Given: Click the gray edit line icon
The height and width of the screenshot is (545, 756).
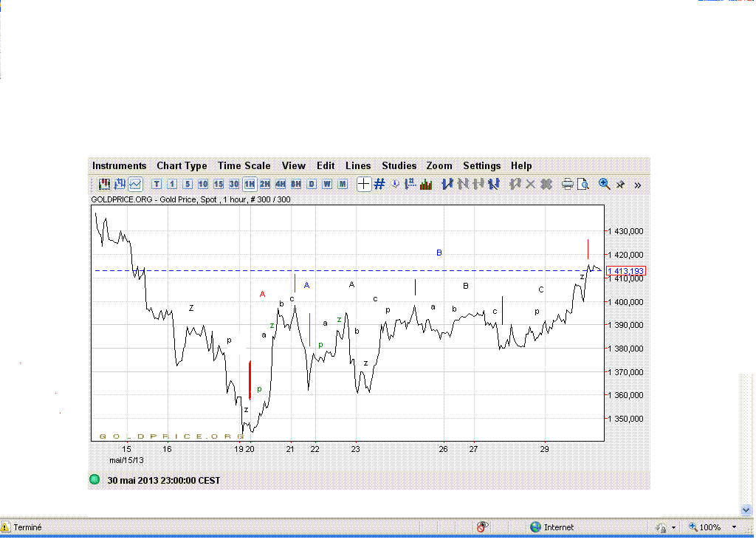Looking at the screenshot, I should point(515,184).
